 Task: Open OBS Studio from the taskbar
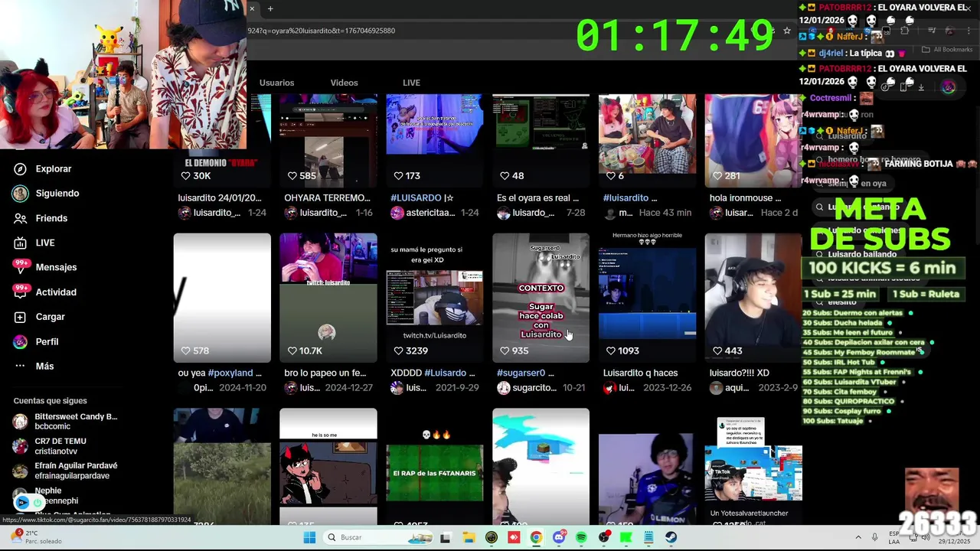coord(604,537)
